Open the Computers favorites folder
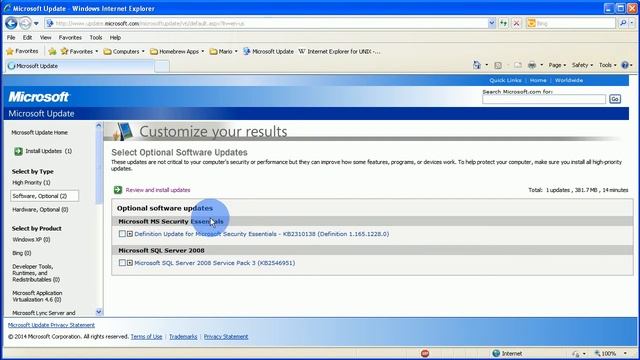The image size is (640, 360). 124,51
